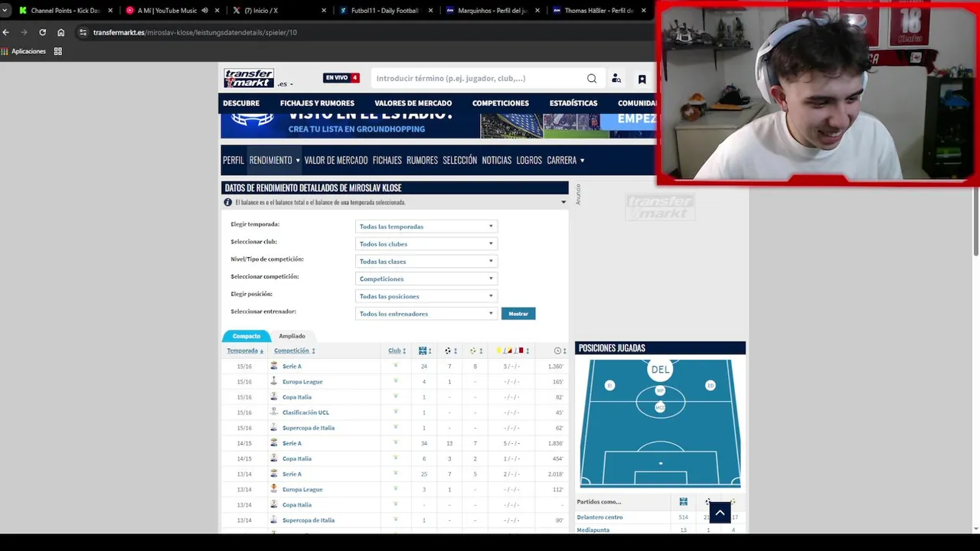Open the 'Todas las clases' dropdown
The image size is (980, 551).
coord(426,261)
